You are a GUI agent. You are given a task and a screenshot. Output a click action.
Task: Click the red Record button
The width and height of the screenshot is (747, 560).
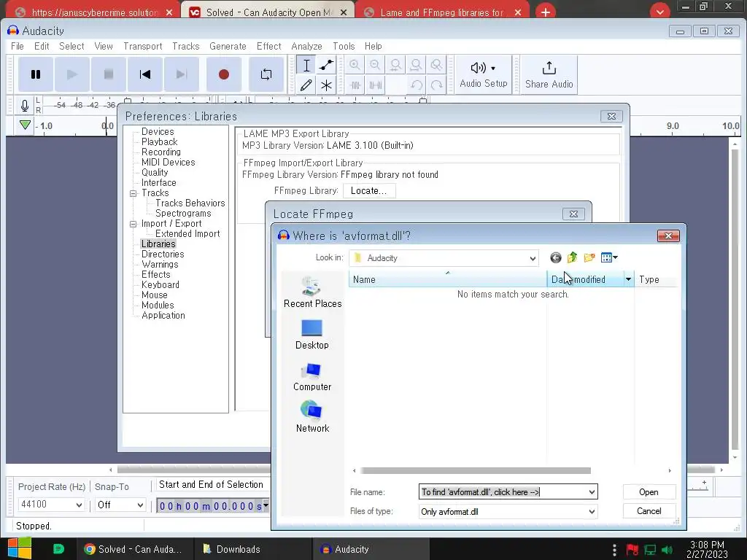pos(224,74)
